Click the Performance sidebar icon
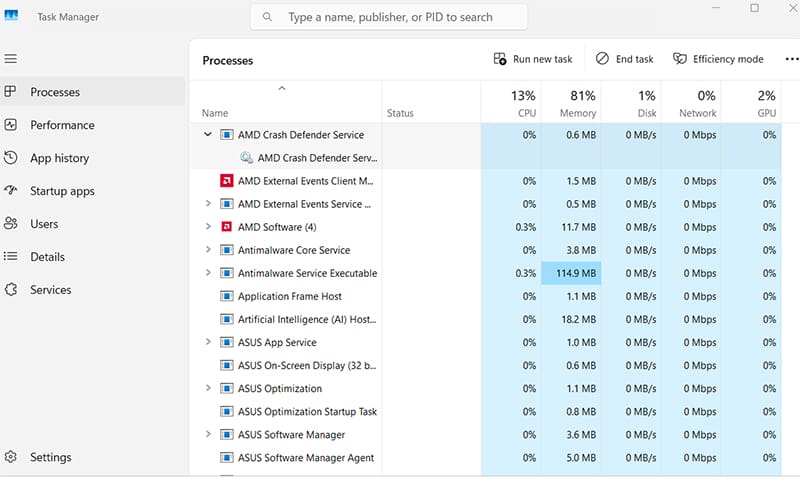The image size is (800, 483). [x=11, y=125]
